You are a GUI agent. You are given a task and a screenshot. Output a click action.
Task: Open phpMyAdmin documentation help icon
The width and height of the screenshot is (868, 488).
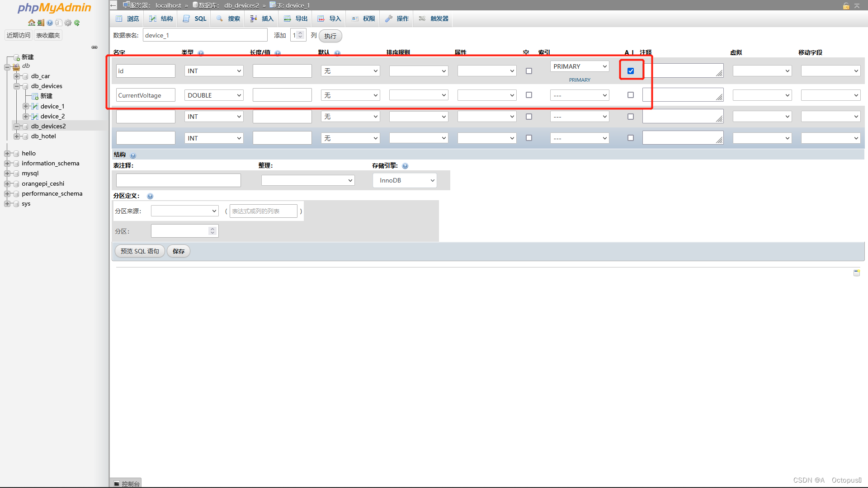pyautogui.click(x=50, y=23)
